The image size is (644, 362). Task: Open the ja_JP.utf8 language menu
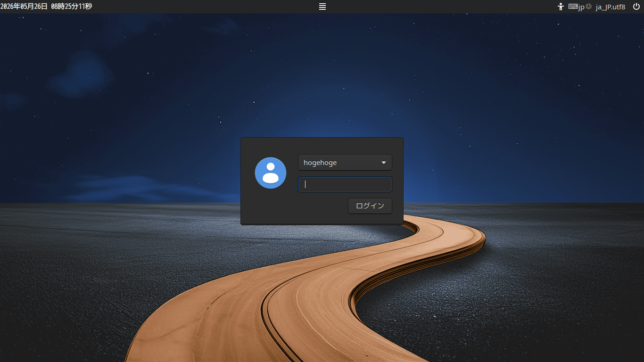coord(611,7)
